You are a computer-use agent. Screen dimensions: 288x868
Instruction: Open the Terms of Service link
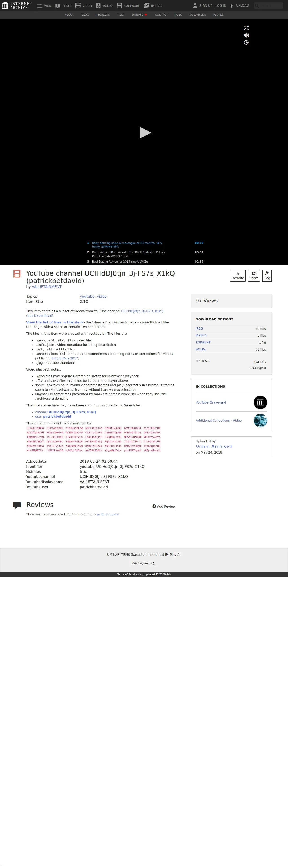pos(144,574)
